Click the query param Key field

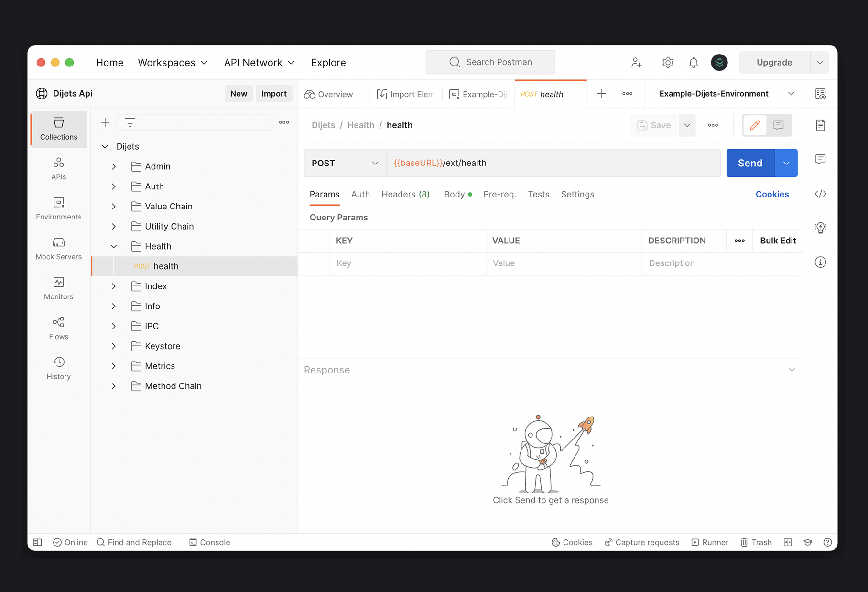click(407, 263)
